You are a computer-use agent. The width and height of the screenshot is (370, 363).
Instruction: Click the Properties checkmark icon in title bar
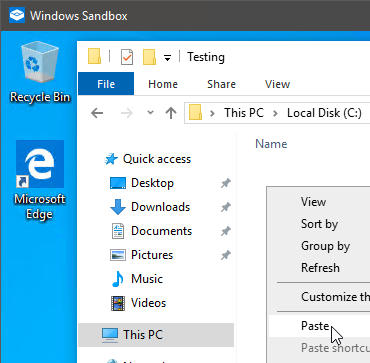(x=127, y=57)
